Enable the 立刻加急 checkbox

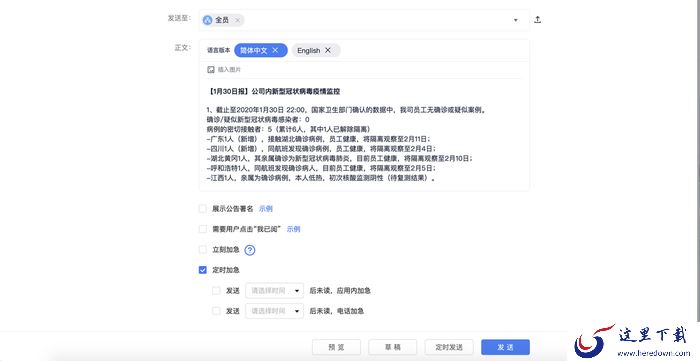pyautogui.click(x=203, y=249)
